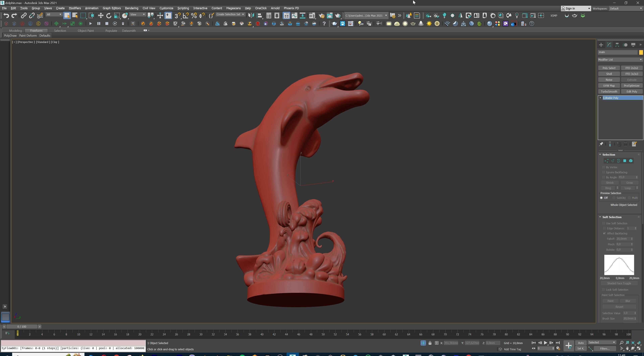Click the Undo arrow icon
The height and width of the screenshot is (356, 644).
(x=6, y=15)
